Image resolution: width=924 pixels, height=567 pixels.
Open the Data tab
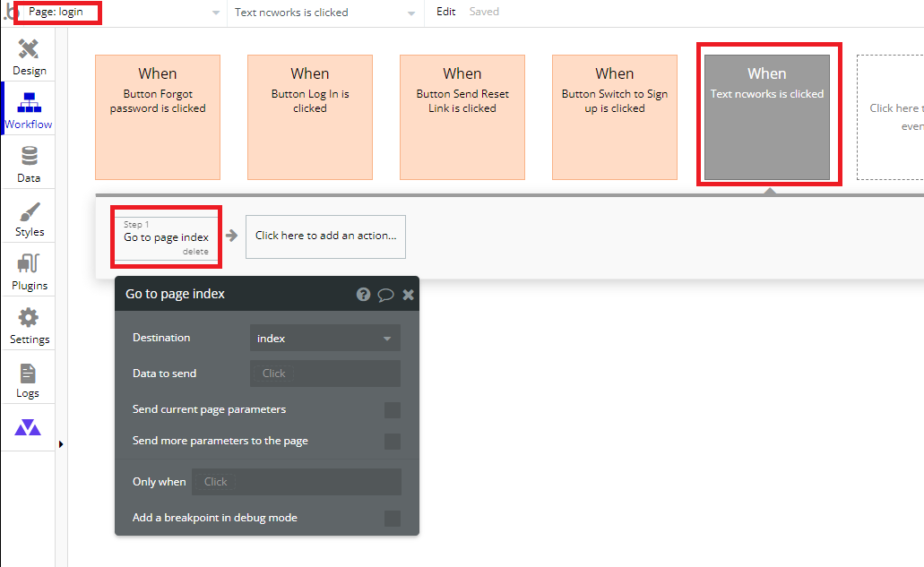pos(29,164)
